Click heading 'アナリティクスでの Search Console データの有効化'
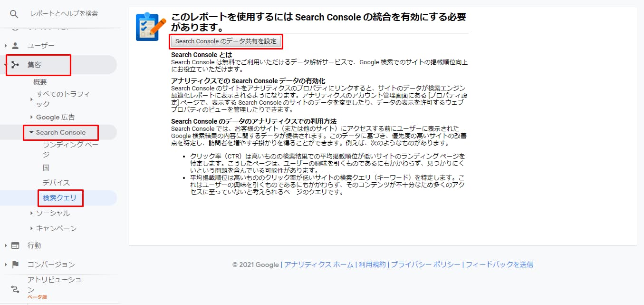The width and height of the screenshot is (644, 305). [248, 81]
